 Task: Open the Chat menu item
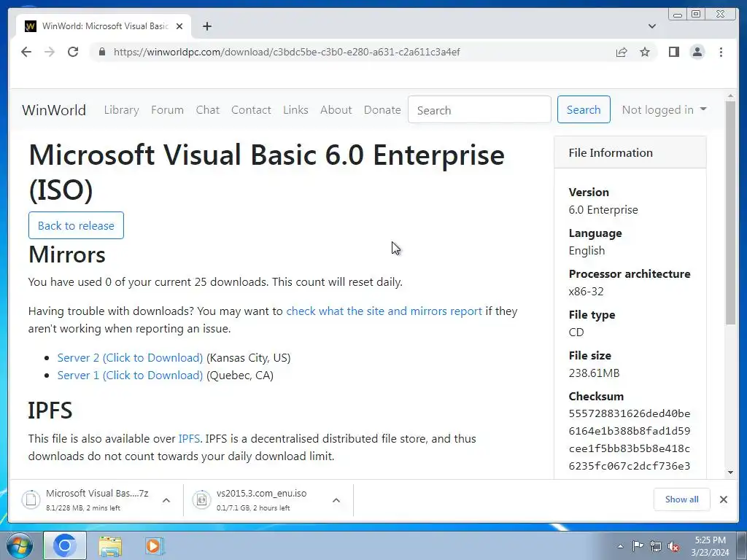coord(208,110)
